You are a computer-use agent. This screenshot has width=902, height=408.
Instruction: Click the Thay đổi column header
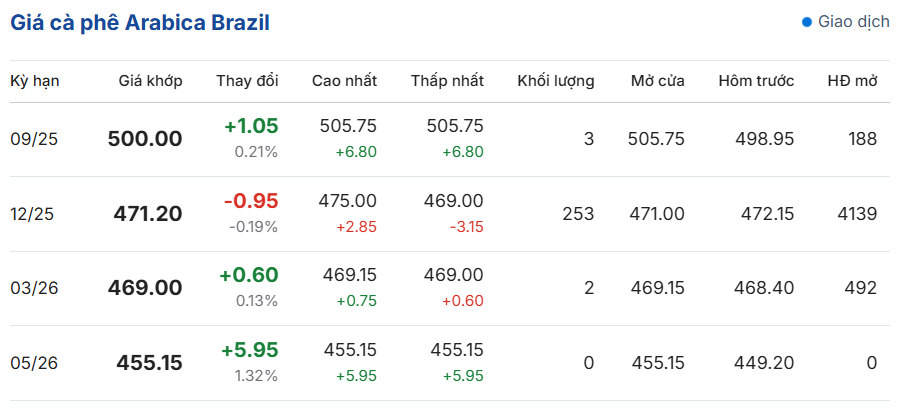(x=247, y=81)
